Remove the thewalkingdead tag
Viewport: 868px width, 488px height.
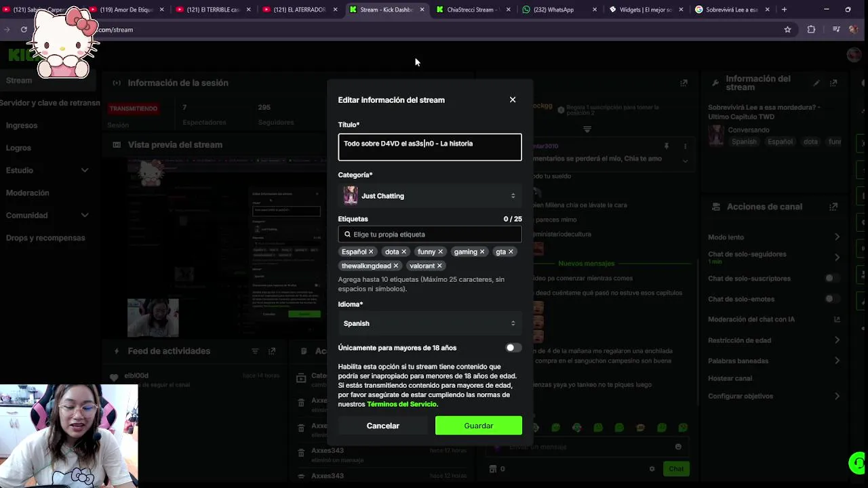[x=396, y=266]
